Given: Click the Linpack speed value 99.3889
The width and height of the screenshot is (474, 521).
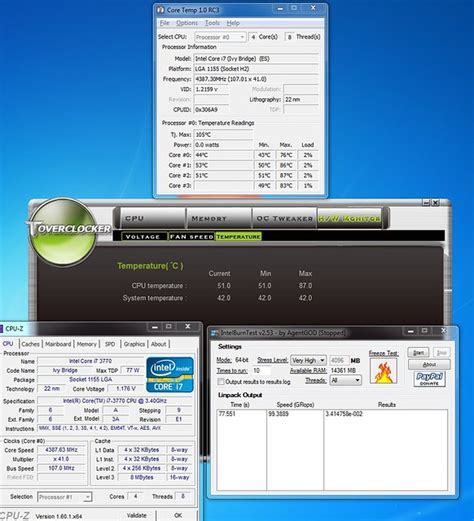Looking at the screenshot, I should click(278, 414).
